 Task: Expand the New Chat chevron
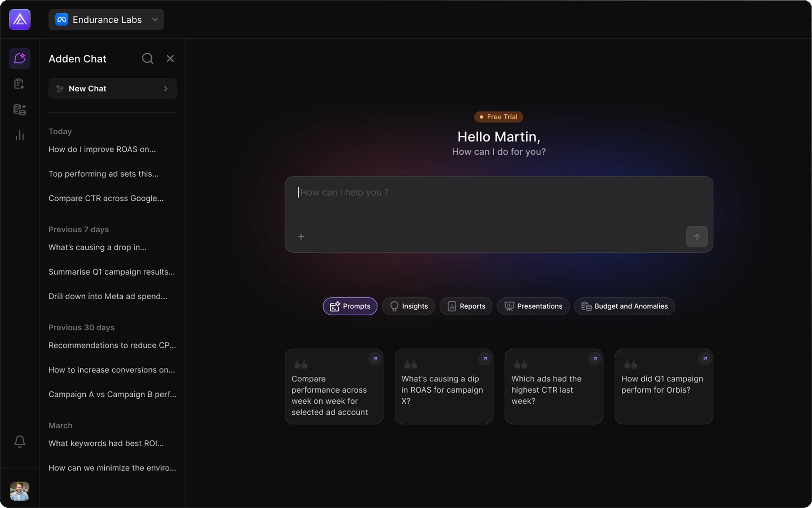click(166, 89)
